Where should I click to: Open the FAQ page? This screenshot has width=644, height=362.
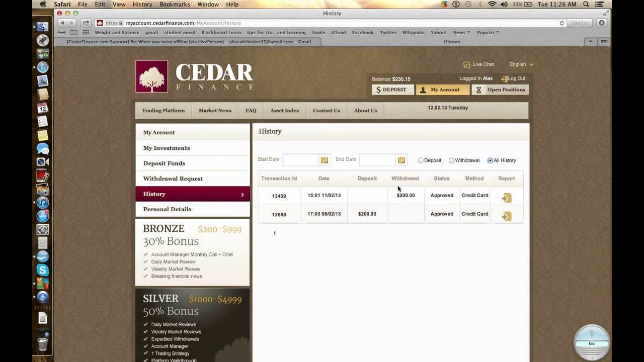pyautogui.click(x=251, y=111)
